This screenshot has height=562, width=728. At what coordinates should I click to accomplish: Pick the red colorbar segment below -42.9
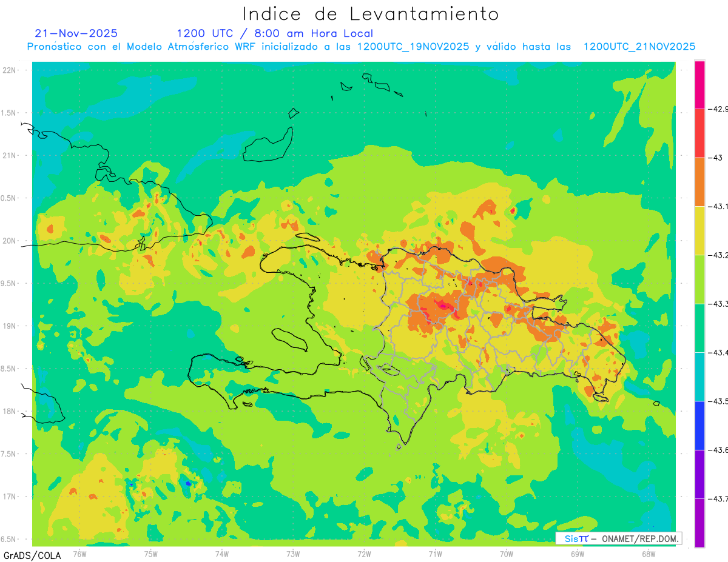pos(699,133)
